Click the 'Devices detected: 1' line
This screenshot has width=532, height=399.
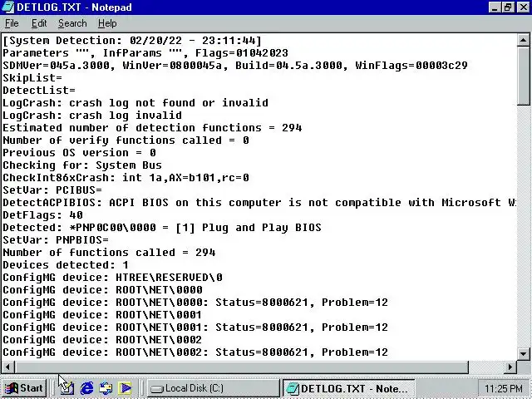66,265
